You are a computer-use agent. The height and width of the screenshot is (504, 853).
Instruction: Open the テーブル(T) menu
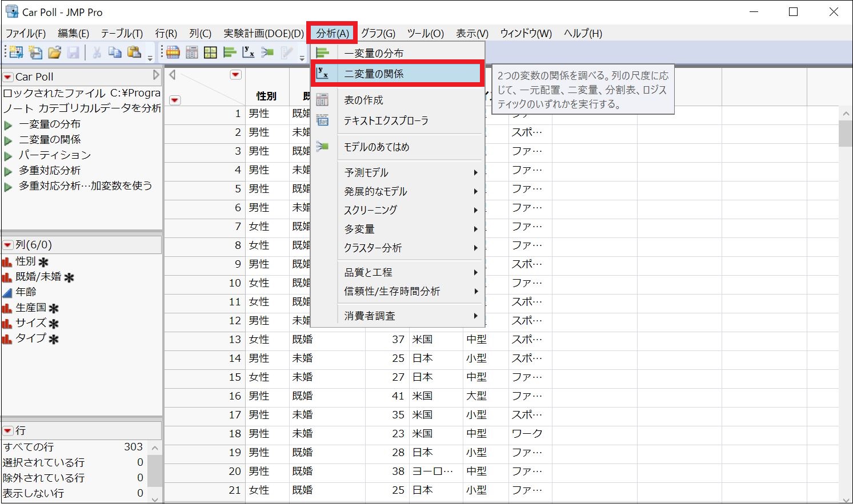[122, 33]
